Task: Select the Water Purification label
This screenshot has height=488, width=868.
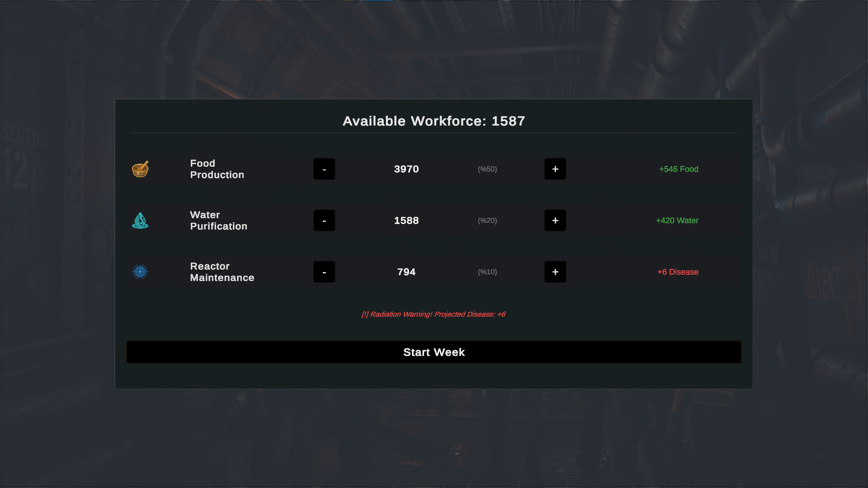Action: click(x=218, y=221)
